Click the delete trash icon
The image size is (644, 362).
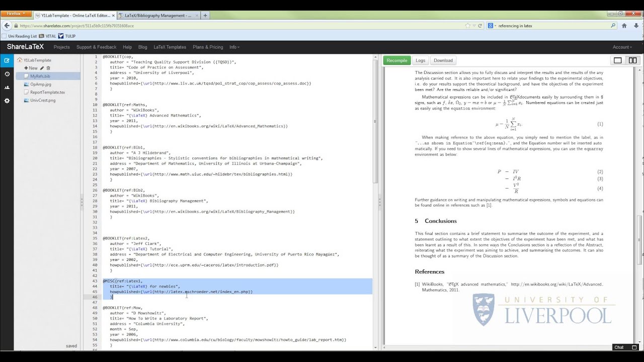click(48, 68)
